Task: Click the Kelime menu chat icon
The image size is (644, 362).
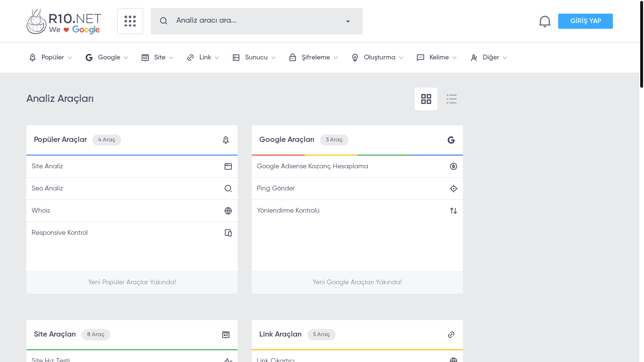Action: (421, 58)
